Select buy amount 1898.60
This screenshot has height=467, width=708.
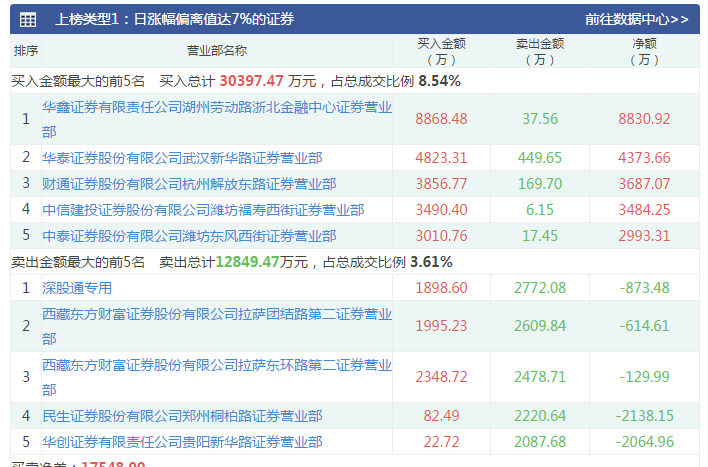(x=441, y=288)
